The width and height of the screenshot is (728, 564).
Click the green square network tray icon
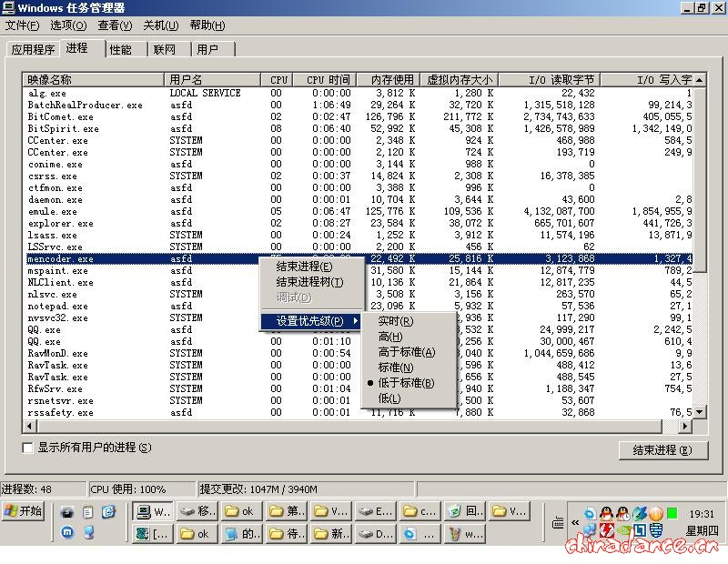point(672,514)
